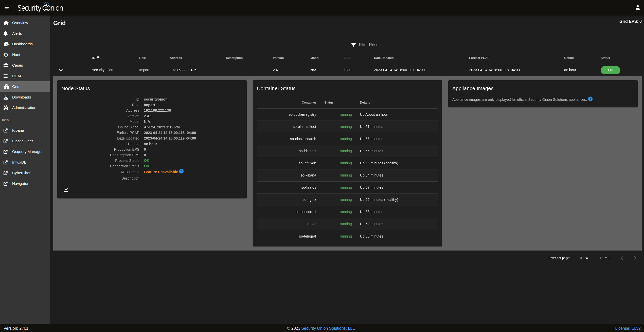Click the Filter Results input field
Image resolution: width=644 pixels, height=332 pixels.
498,45
